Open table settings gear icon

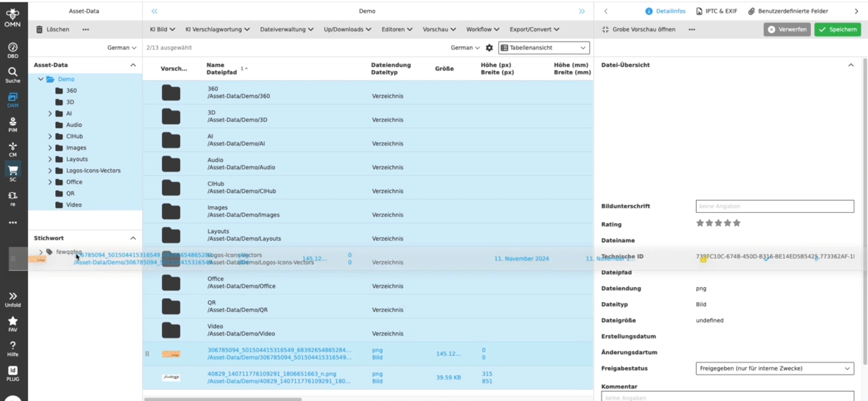489,47
